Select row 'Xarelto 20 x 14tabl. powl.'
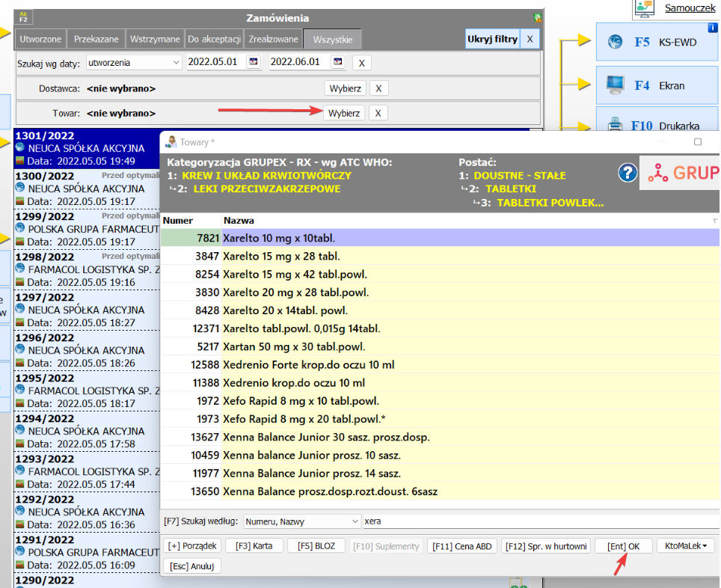 (440, 310)
